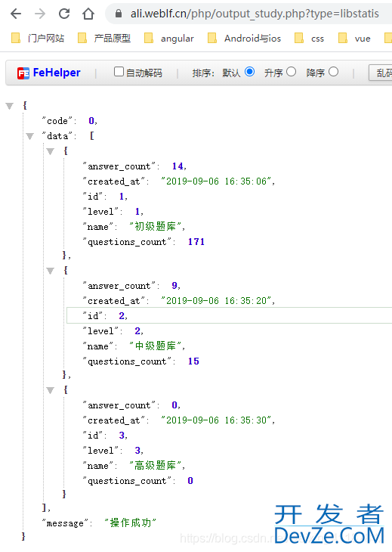Image resolution: width=392 pixels, height=552 pixels.
Task: Click the address bar URL
Action: point(255,14)
